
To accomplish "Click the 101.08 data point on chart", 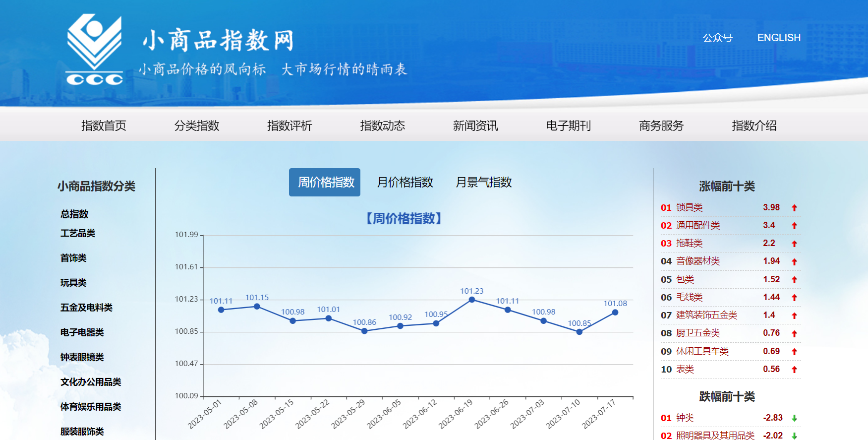I will 615,313.
